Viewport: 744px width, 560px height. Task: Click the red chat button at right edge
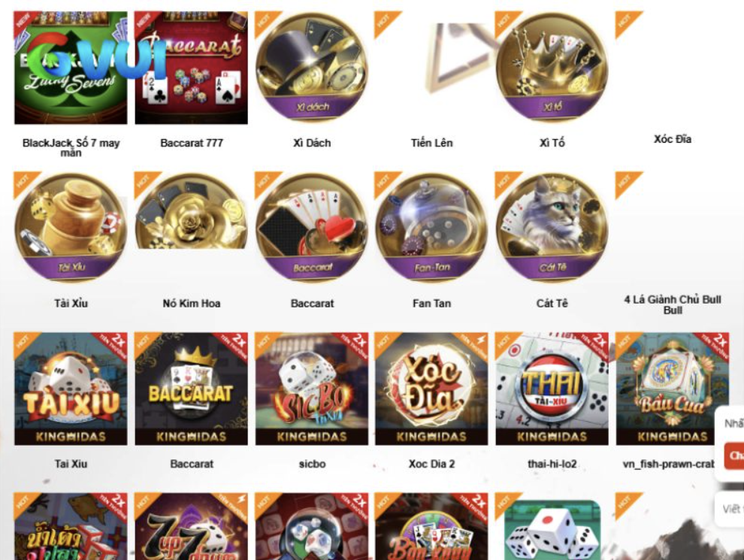click(734, 456)
